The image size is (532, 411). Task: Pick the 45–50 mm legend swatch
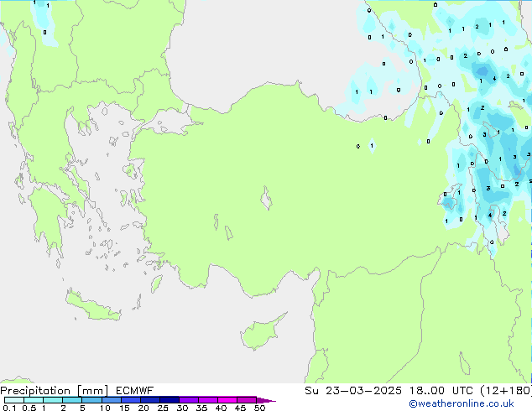[x=247, y=400]
